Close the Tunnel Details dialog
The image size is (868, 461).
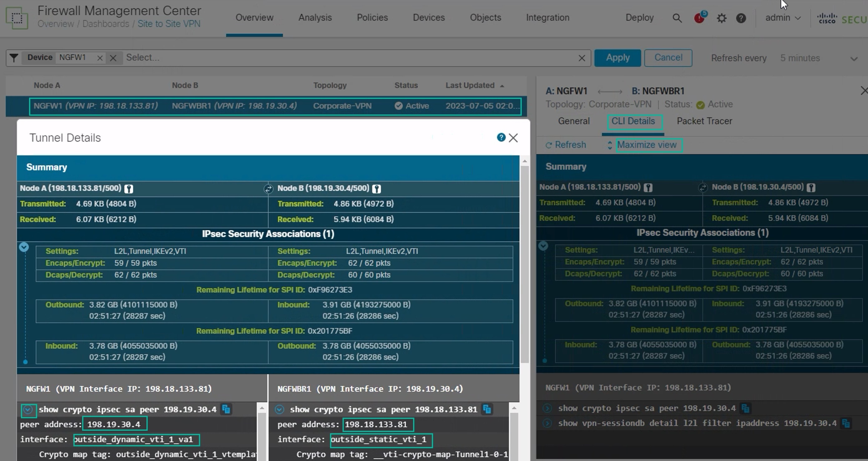click(x=513, y=138)
